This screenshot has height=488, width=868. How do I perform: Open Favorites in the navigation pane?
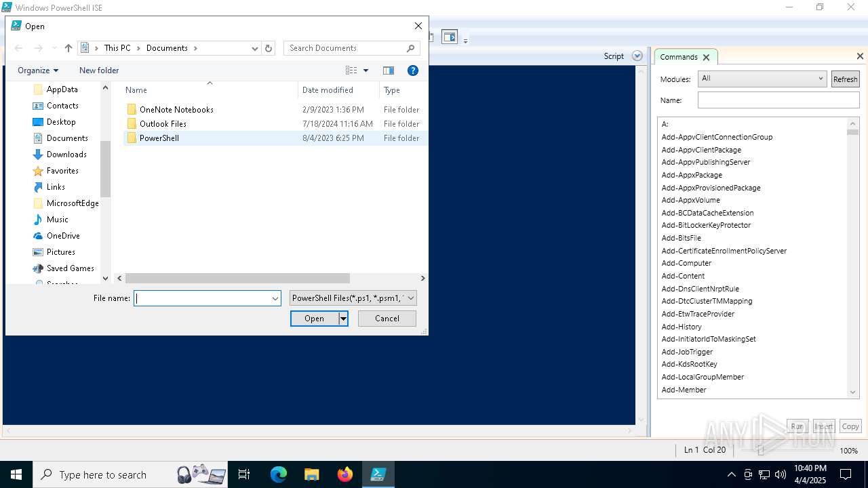click(62, 171)
